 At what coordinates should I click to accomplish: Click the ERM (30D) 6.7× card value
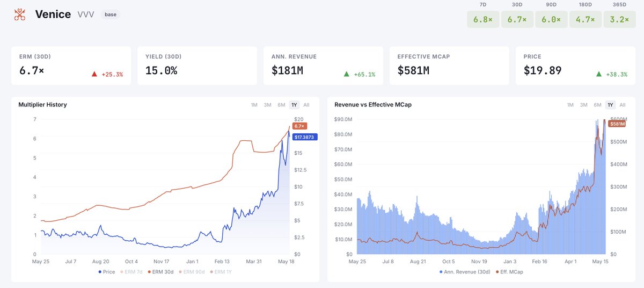(x=31, y=70)
